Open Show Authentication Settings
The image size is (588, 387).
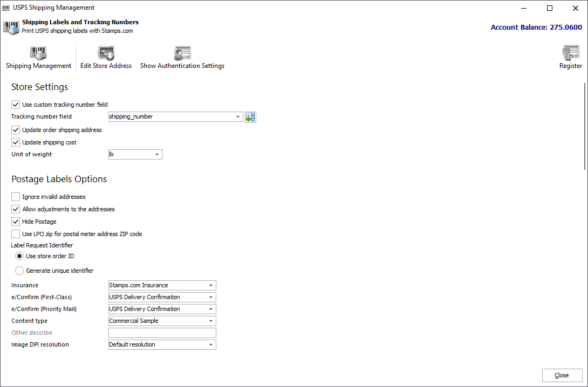(182, 57)
